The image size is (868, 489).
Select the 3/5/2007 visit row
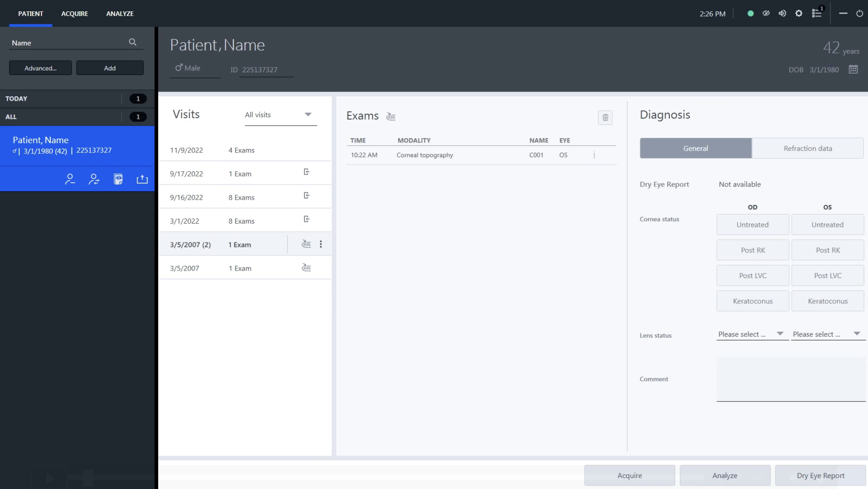pos(244,268)
